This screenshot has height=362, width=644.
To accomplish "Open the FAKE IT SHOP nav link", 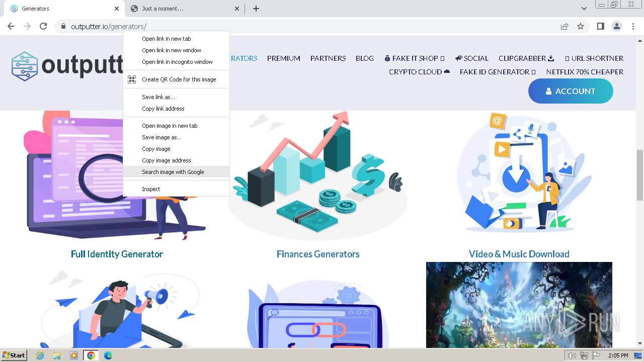I will 415,58.
